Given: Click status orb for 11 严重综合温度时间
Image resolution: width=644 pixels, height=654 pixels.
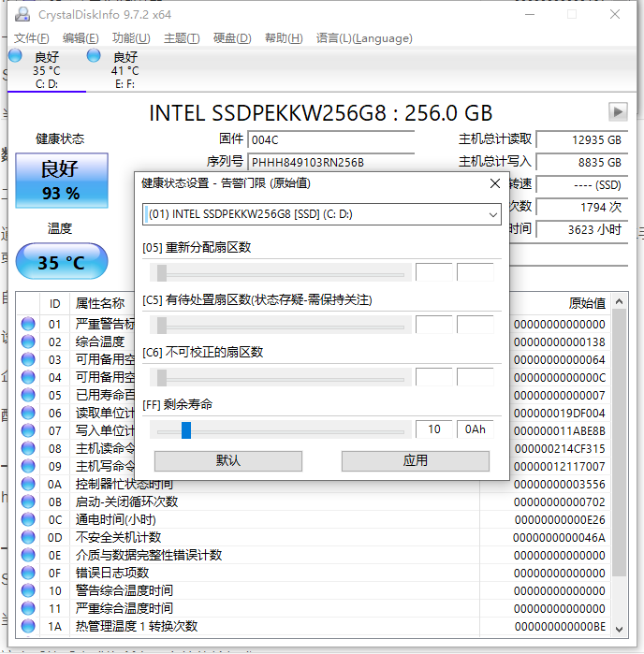Looking at the screenshot, I should (28, 608).
